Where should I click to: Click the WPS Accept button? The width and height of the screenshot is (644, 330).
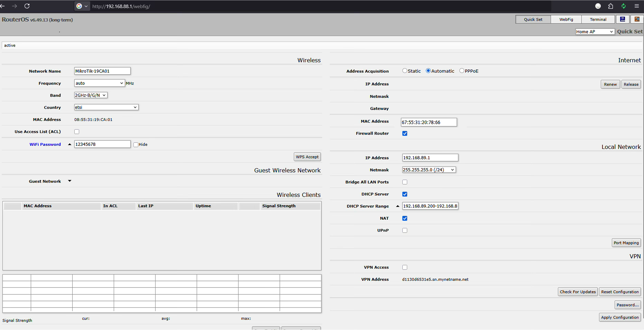click(x=307, y=157)
